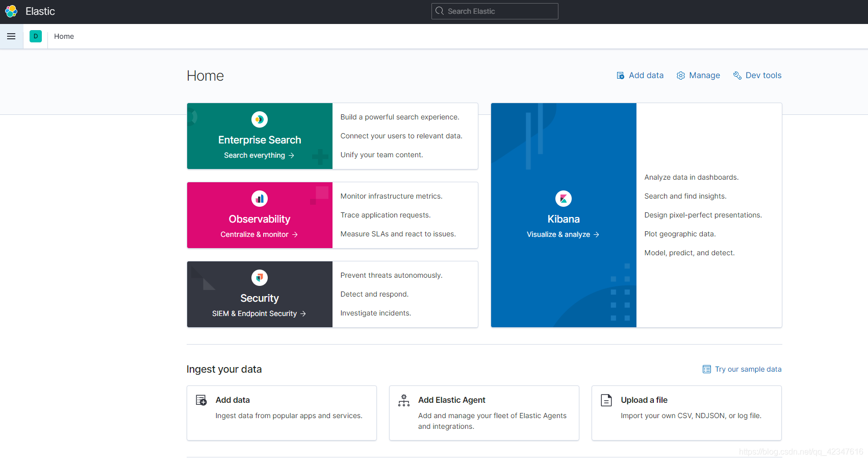The width and height of the screenshot is (868, 461).
Task: Open Dev tools link
Action: [x=763, y=76]
